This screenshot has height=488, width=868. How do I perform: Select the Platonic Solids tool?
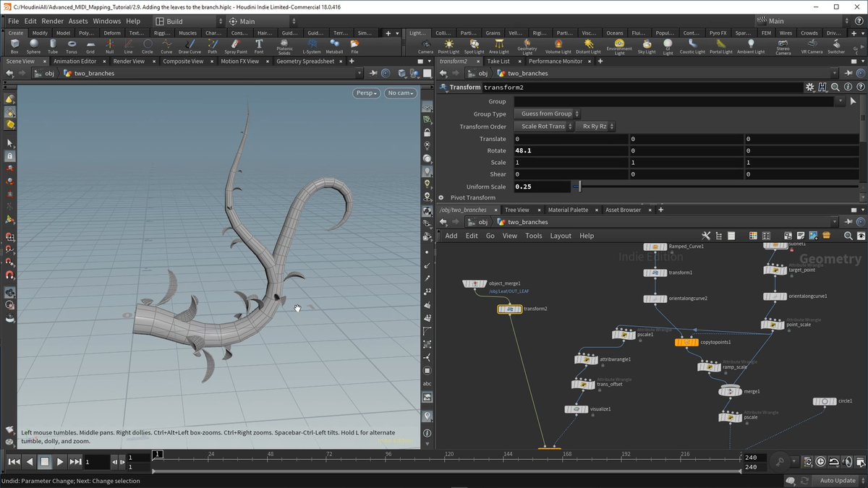[x=284, y=46]
